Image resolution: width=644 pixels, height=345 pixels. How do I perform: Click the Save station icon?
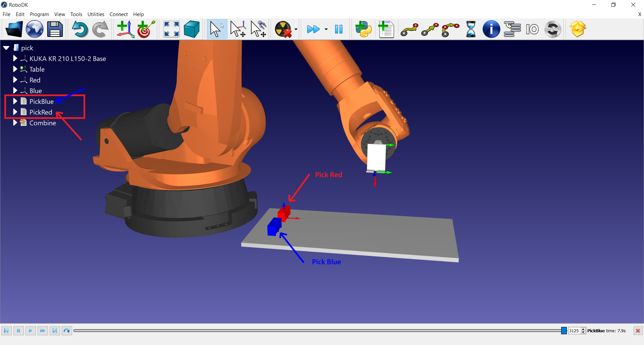[x=55, y=29]
